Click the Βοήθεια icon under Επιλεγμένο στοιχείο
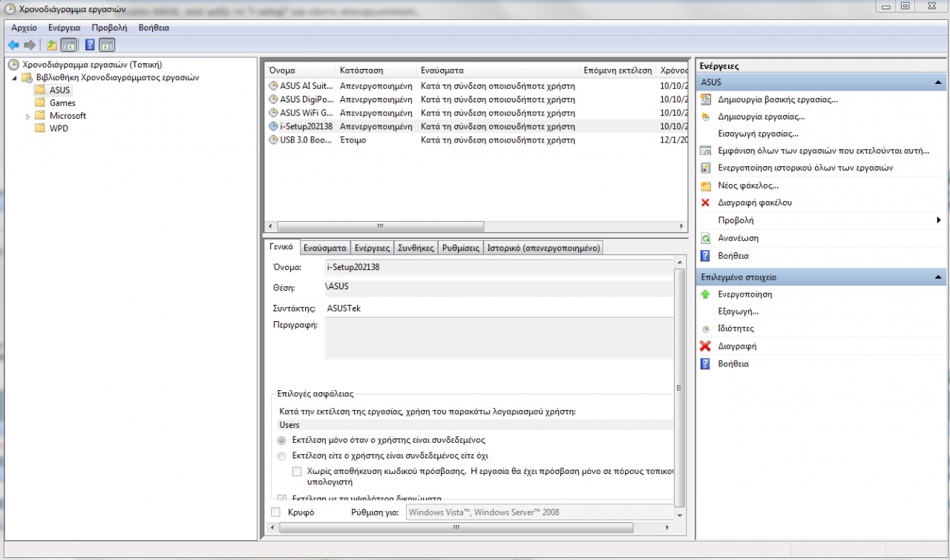 click(x=706, y=363)
